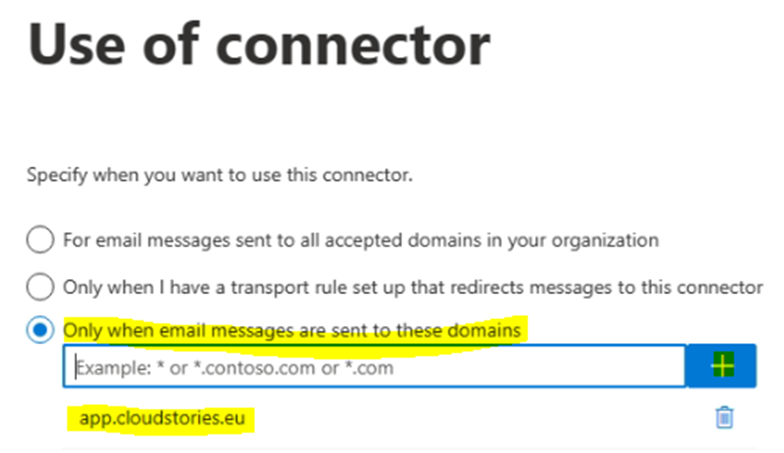Viewport: 784px width, 453px height.
Task: Click the 'Specify when you want to use' description
Action: tap(220, 176)
